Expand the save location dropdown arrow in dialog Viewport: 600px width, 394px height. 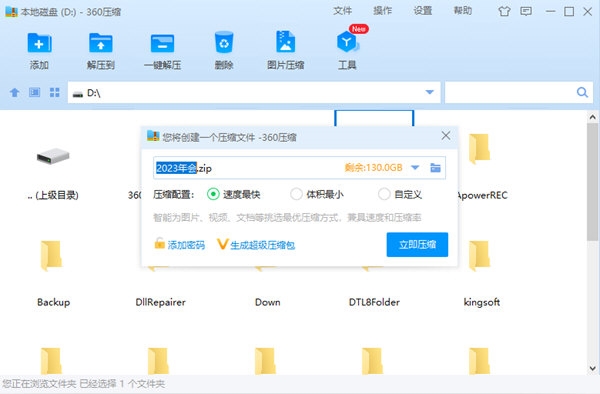(x=415, y=168)
